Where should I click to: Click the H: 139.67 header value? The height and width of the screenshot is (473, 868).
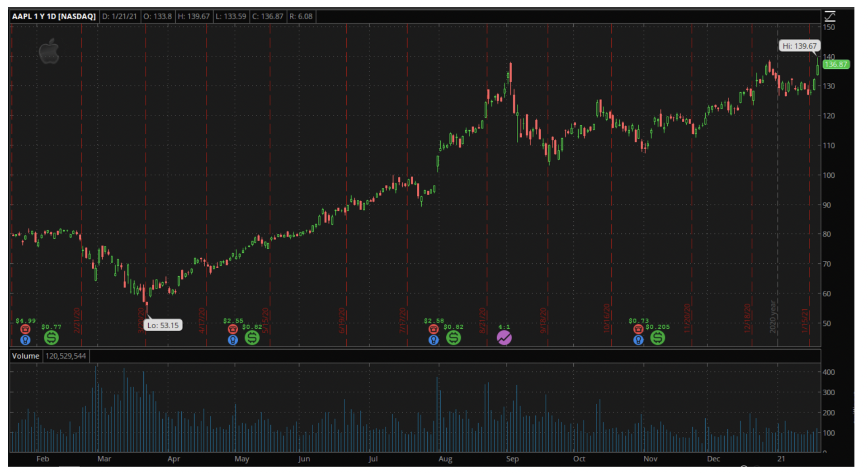(193, 16)
